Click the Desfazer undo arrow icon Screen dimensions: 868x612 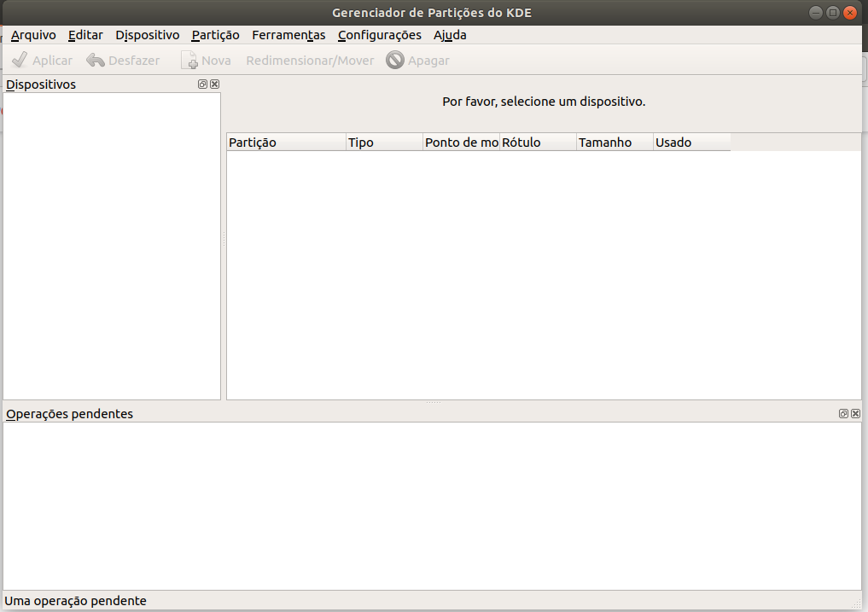click(x=96, y=60)
